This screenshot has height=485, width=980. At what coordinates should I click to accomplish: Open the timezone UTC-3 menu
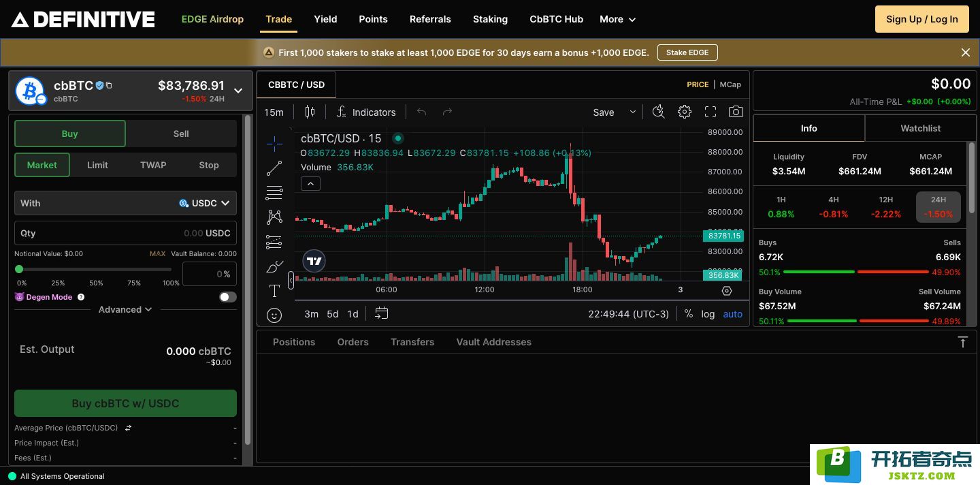click(629, 314)
